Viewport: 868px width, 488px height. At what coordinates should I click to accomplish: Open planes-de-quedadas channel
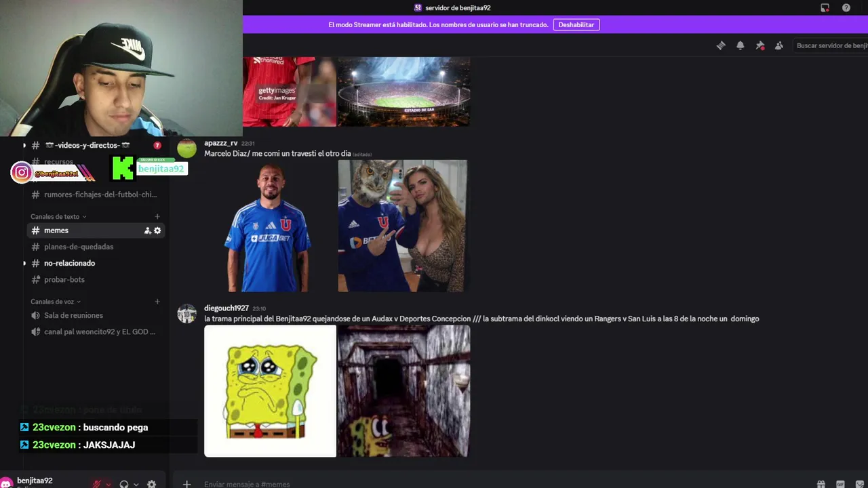(95, 247)
